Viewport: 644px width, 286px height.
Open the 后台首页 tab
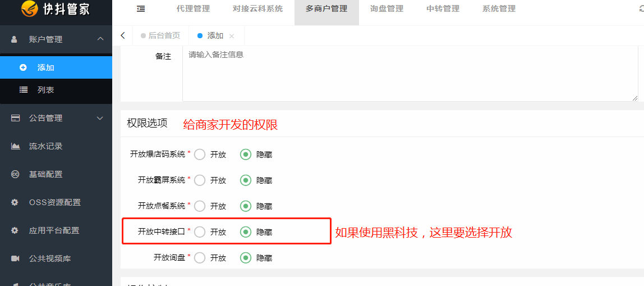click(x=160, y=35)
